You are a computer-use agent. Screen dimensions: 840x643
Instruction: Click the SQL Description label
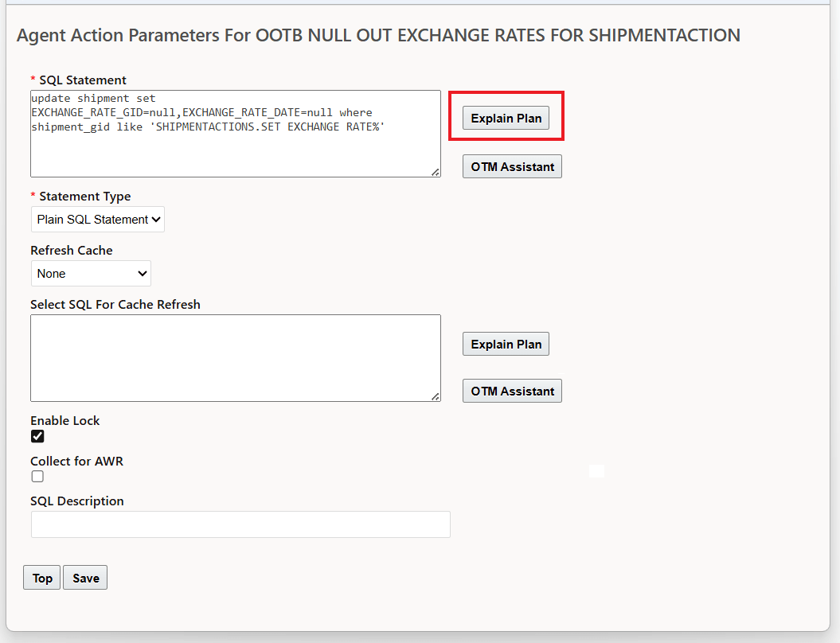point(77,501)
